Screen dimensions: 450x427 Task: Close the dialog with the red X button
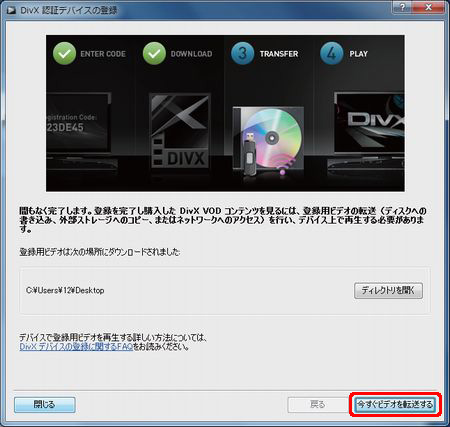pyautogui.click(x=429, y=7)
